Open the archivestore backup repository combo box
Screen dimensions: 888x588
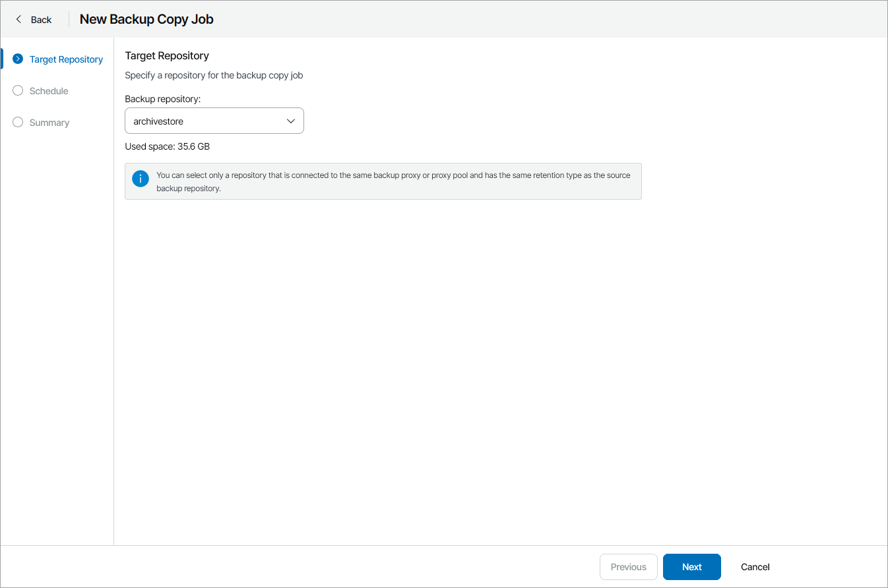pyautogui.click(x=205, y=121)
